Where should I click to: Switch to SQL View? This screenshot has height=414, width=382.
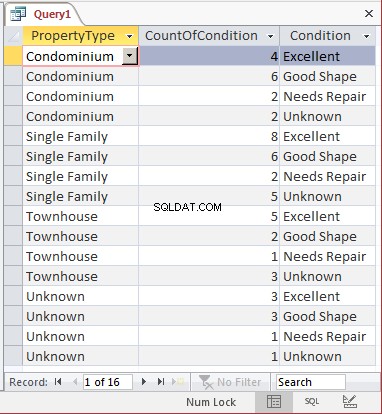(312, 402)
